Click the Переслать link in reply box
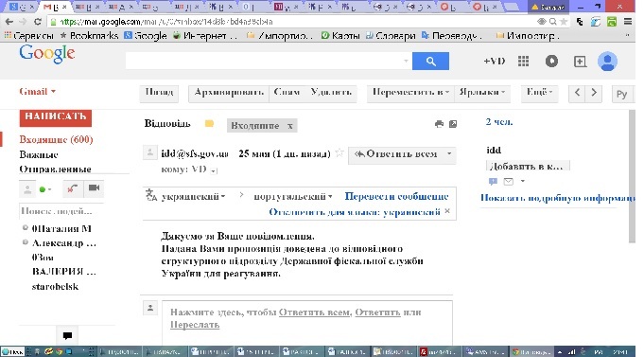Screen dimensions: 644x357 (195, 325)
